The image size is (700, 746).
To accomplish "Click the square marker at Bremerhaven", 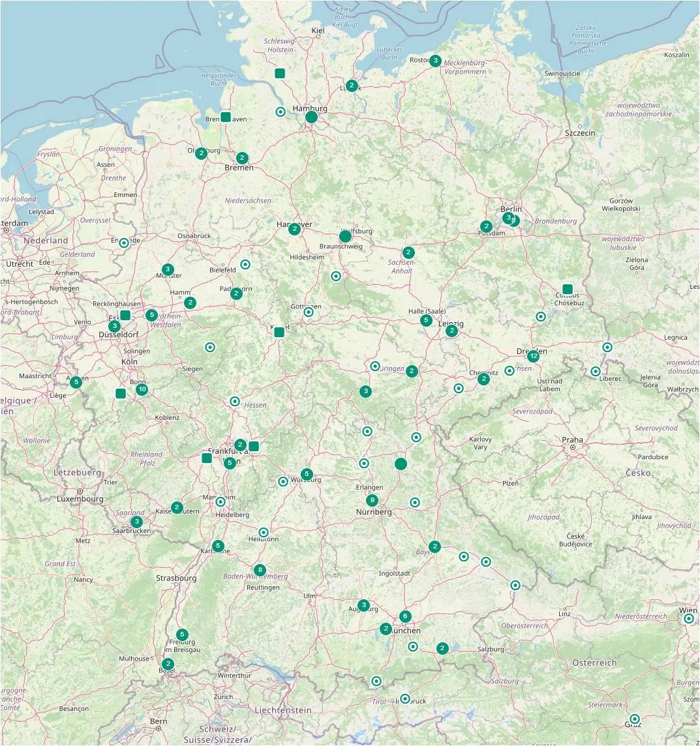I will (x=226, y=117).
